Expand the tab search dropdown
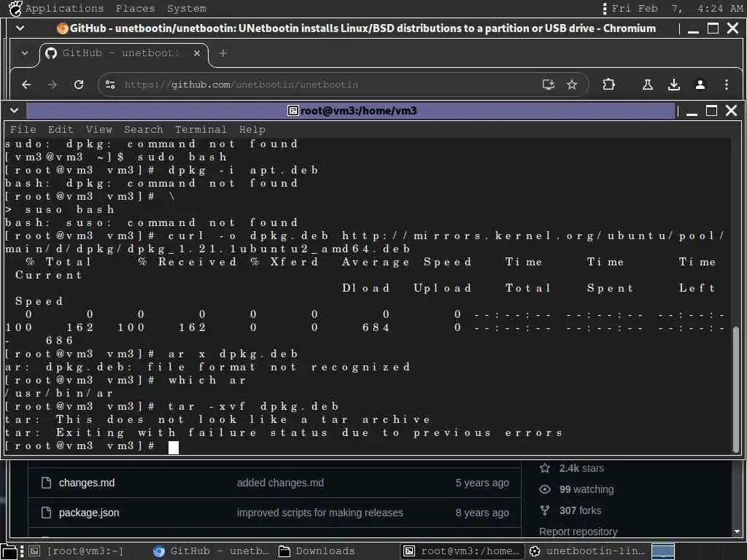Viewport: 747px width, 560px height. click(x=25, y=53)
